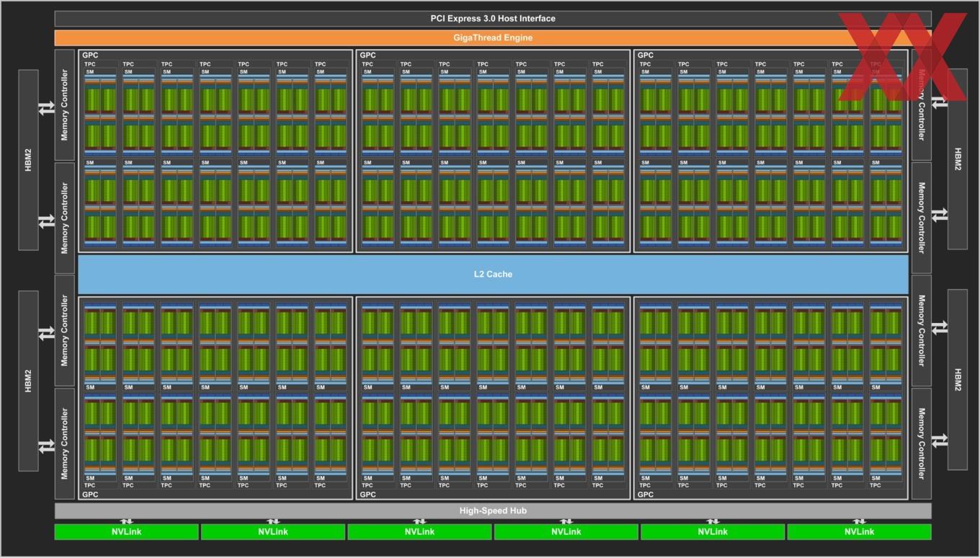Click the double arrow beside the bottom-right Memory Controller
The image size is (980, 558).
coord(939,440)
